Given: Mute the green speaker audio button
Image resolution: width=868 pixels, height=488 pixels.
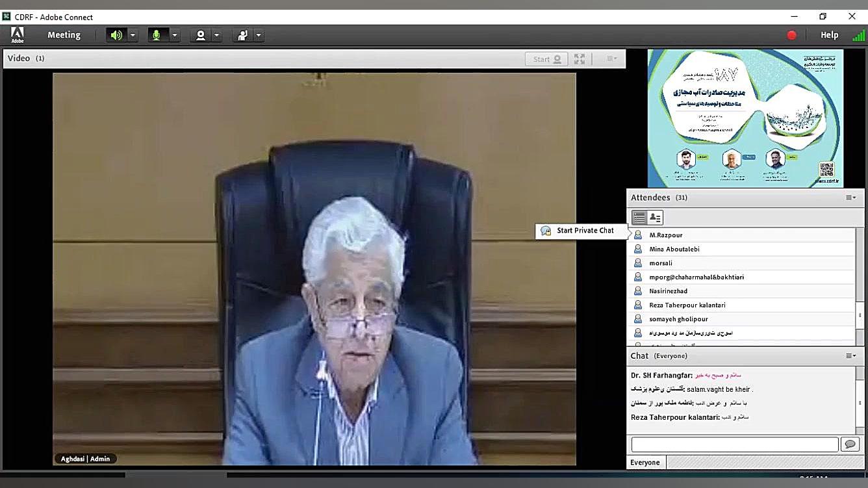Looking at the screenshot, I should point(116,35).
